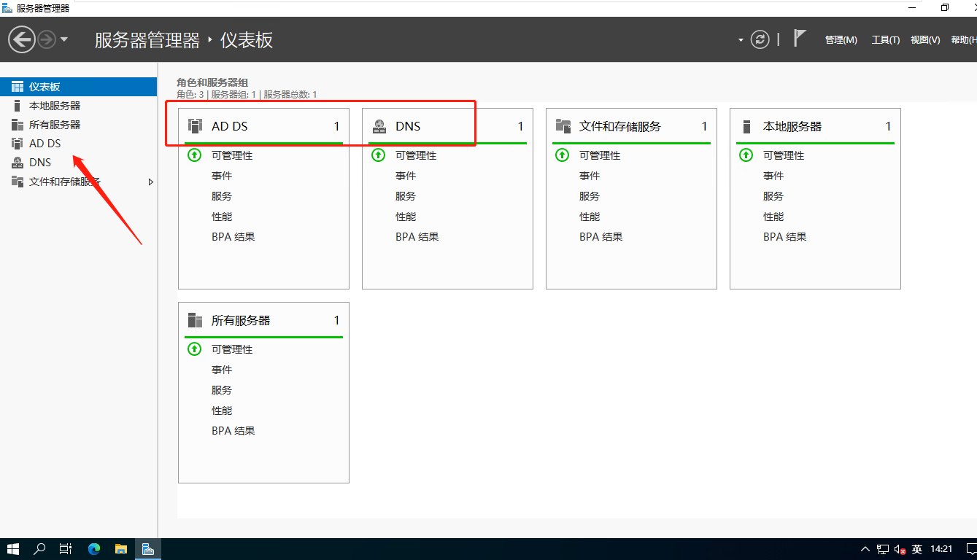977x560 pixels.
Task: Click the refresh icon in header
Action: pos(760,39)
